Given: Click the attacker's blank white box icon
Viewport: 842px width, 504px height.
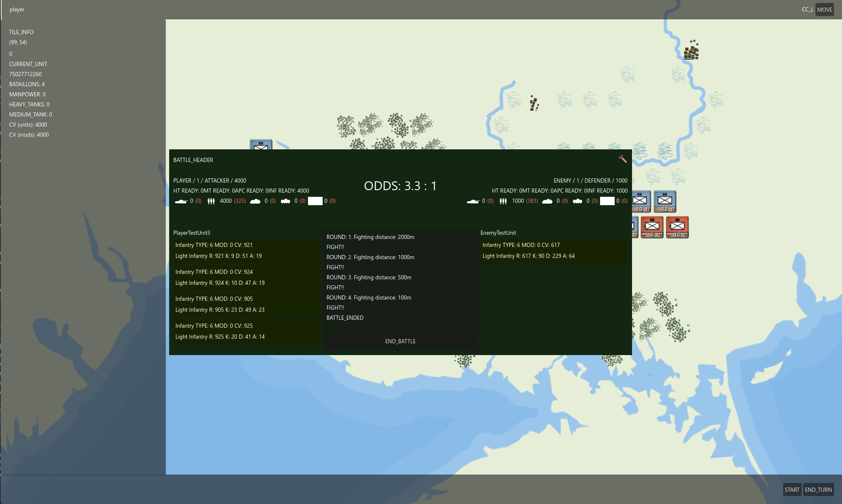Looking at the screenshot, I should click(315, 201).
